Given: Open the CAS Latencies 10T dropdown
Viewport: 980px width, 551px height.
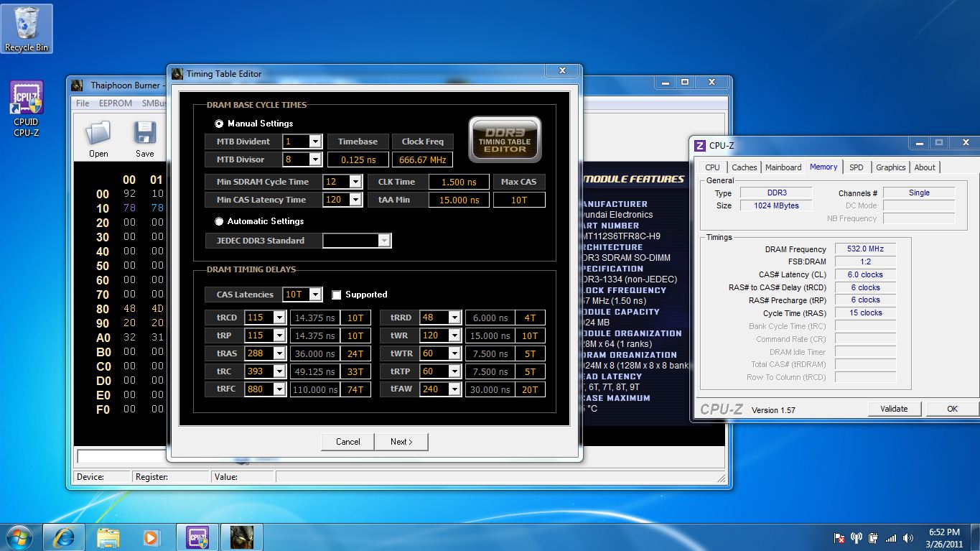Looking at the screenshot, I should (316, 295).
